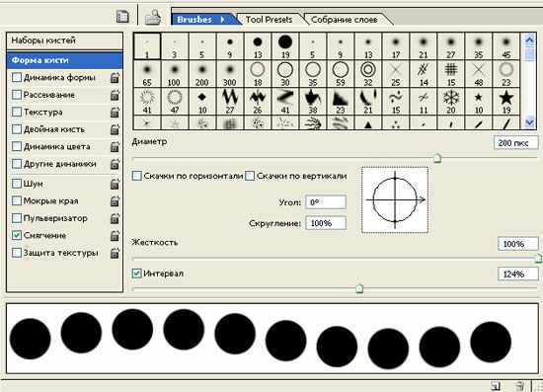
Task: Click lock next to Шум
Action: (x=115, y=184)
